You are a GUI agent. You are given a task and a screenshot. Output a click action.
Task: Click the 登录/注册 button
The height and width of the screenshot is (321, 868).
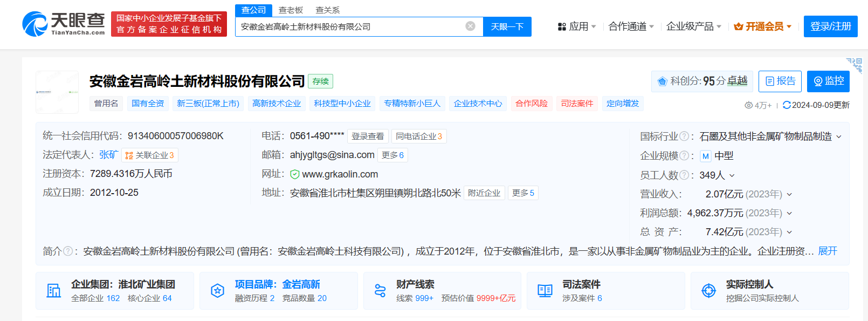coord(831,26)
